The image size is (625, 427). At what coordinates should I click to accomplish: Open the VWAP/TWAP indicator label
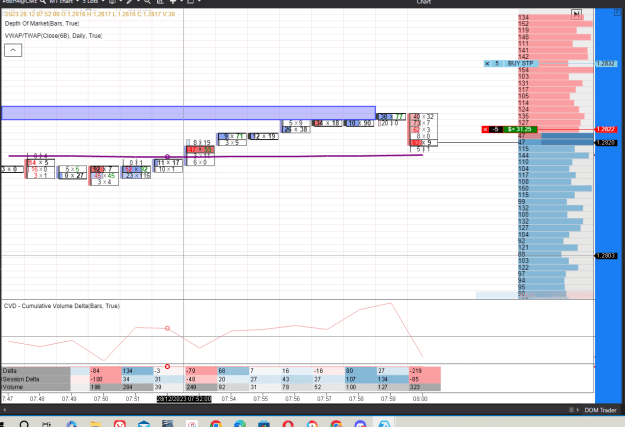pyautogui.click(x=53, y=35)
